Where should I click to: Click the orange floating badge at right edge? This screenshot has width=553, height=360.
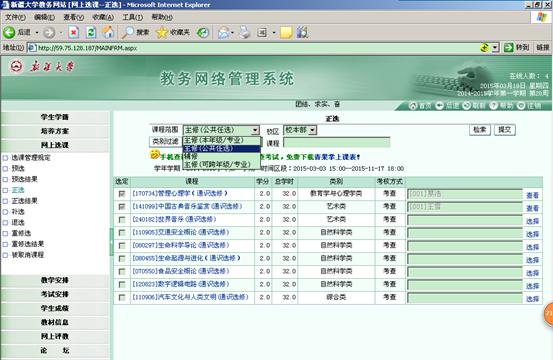[x=548, y=313]
